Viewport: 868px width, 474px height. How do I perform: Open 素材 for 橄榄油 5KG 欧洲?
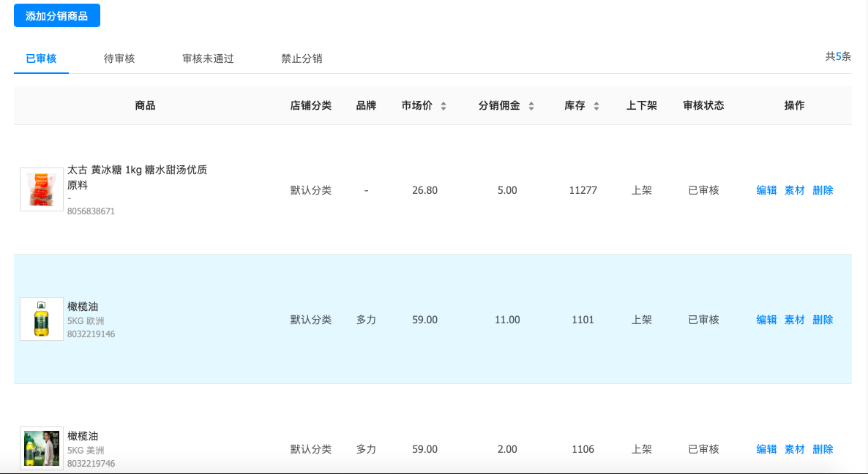794,320
